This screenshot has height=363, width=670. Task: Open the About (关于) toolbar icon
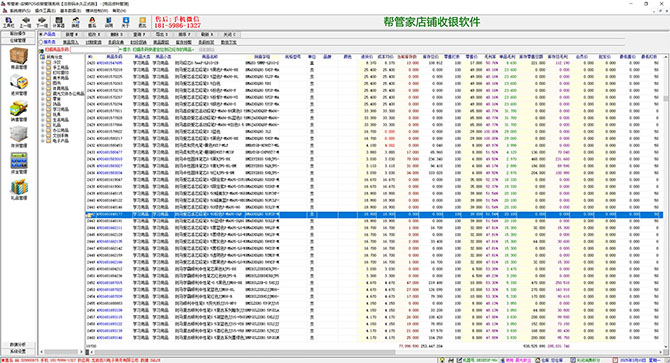pos(126,22)
